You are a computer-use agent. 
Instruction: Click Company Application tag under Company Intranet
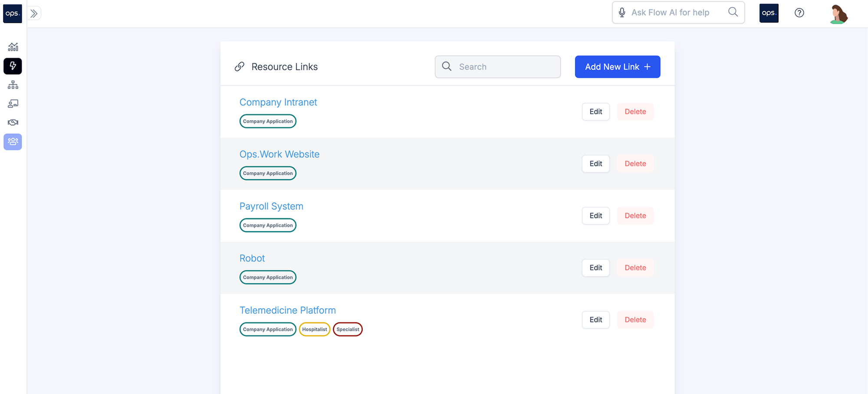(x=268, y=121)
